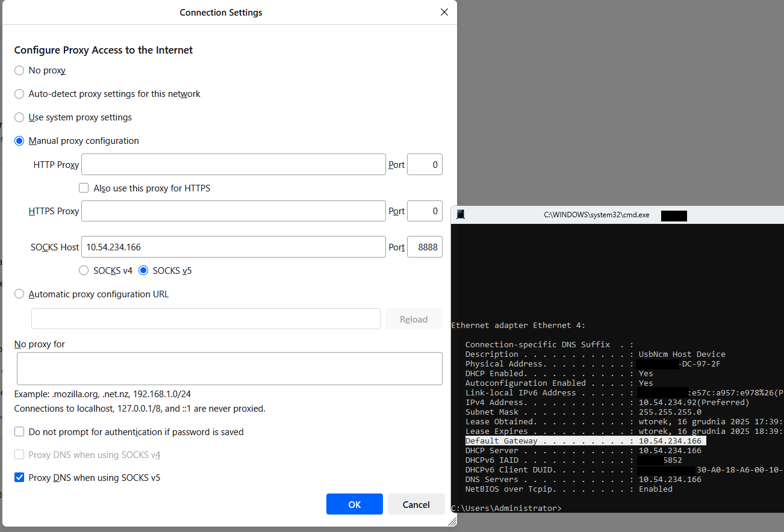
Task: Click the SOCKS Port field showing 8888
Action: tap(425, 247)
